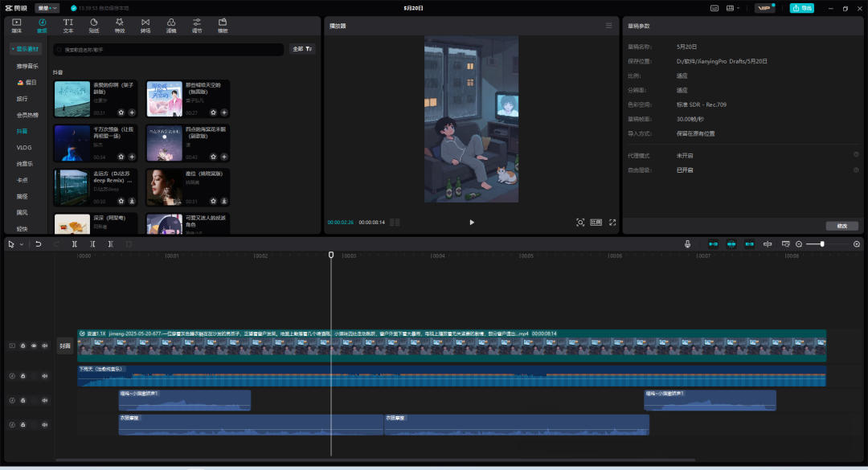Select the 卡点 music category

pyautogui.click(x=23, y=180)
